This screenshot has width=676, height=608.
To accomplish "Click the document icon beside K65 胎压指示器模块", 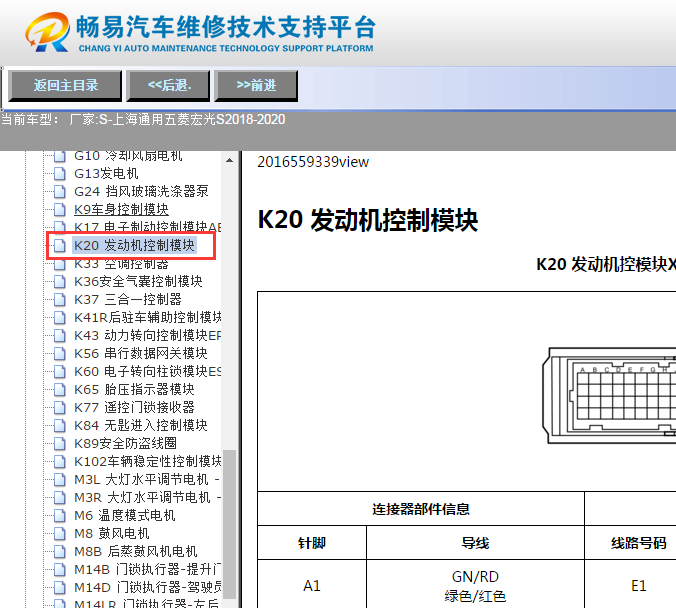I will pos(60,389).
